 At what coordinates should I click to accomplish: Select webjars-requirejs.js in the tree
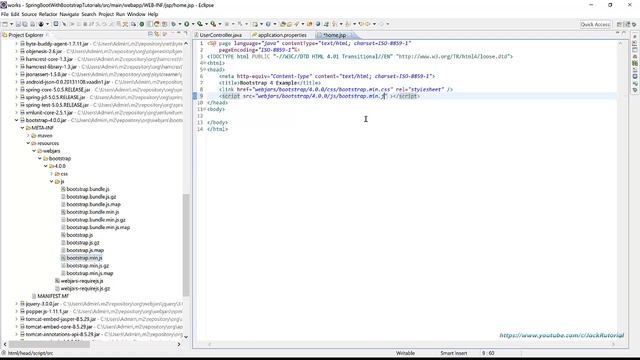click(x=82, y=281)
